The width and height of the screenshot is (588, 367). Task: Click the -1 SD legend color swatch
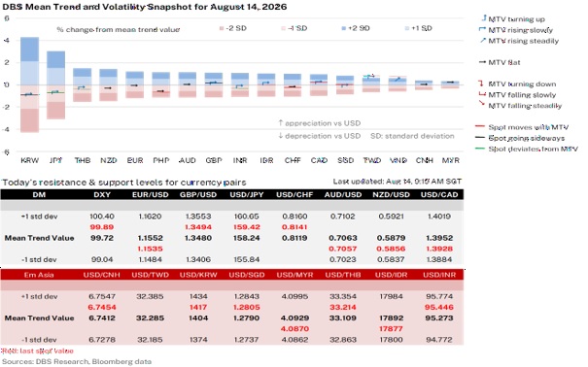coord(283,28)
